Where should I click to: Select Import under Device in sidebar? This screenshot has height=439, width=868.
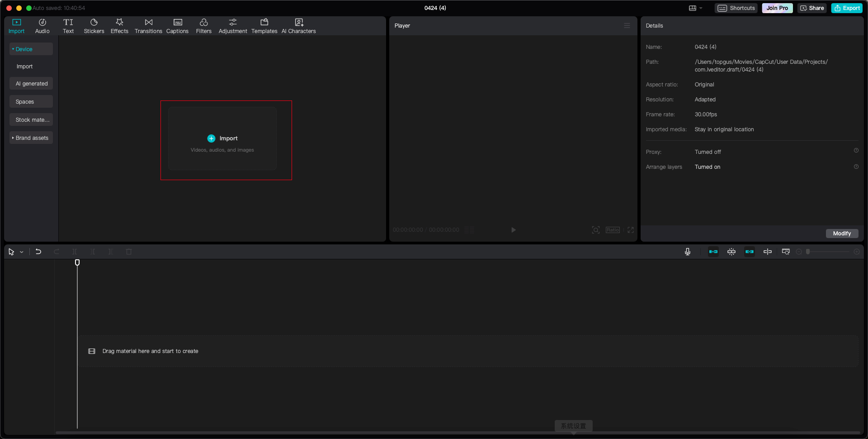25,67
